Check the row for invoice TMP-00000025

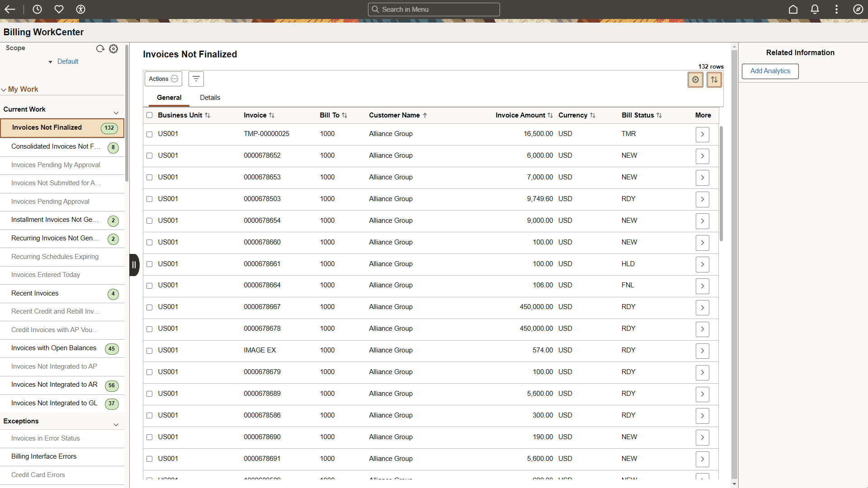(x=149, y=134)
